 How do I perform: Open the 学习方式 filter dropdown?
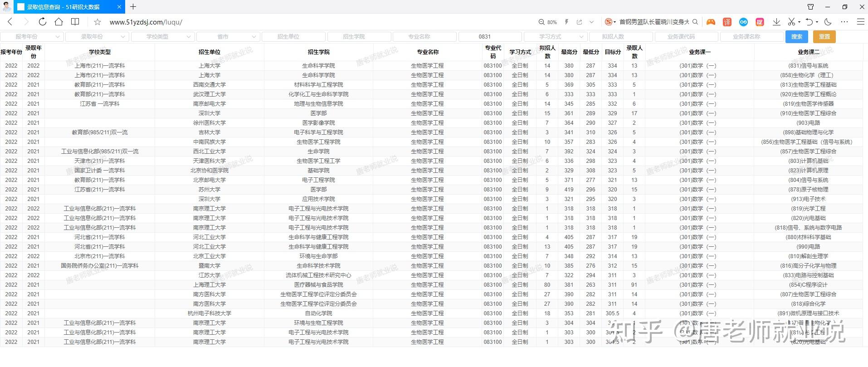pos(556,37)
